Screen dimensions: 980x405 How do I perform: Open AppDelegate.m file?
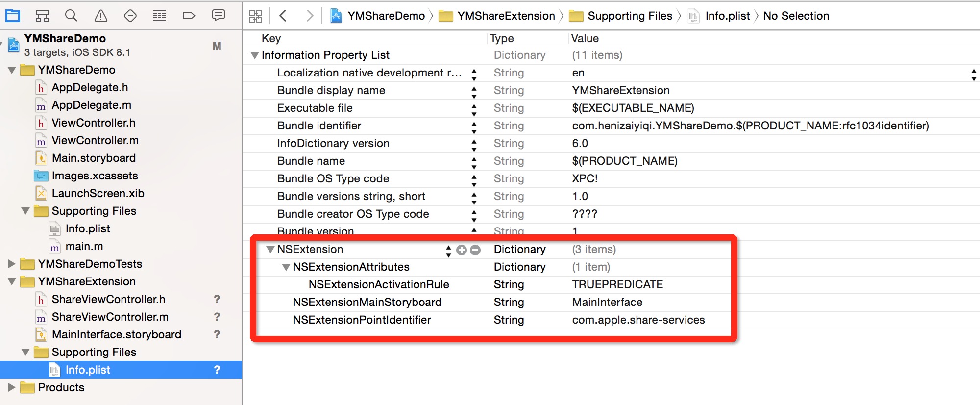(x=91, y=105)
